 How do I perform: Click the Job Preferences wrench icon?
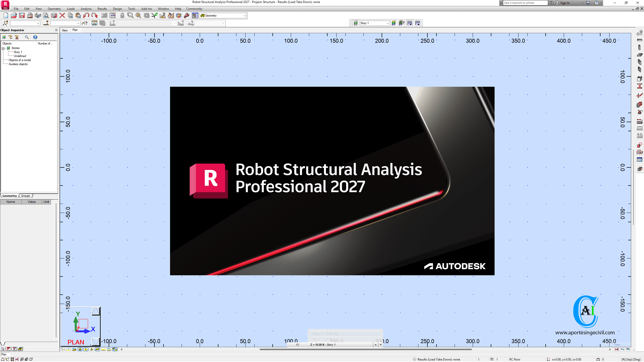point(187,16)
